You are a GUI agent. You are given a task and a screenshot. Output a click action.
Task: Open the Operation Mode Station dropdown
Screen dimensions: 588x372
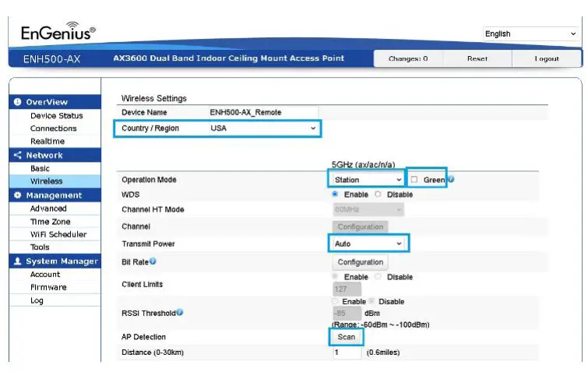[x=368, y=180]
